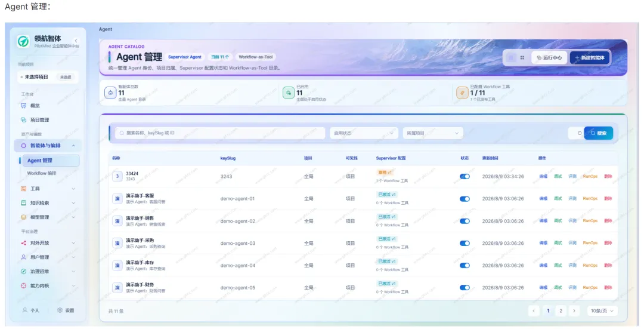
Task: Switch to list view icon
Action: 510,57
